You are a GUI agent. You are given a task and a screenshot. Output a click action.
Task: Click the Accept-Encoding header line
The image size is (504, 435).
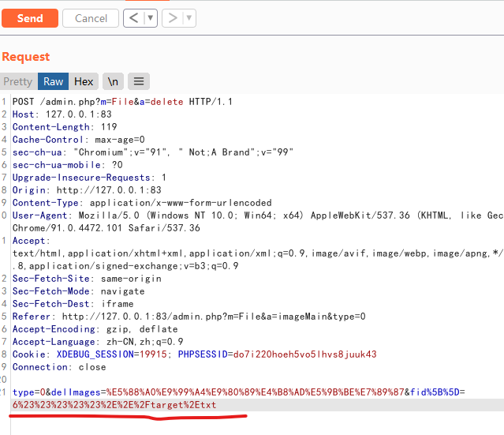(x=95, y=329)
